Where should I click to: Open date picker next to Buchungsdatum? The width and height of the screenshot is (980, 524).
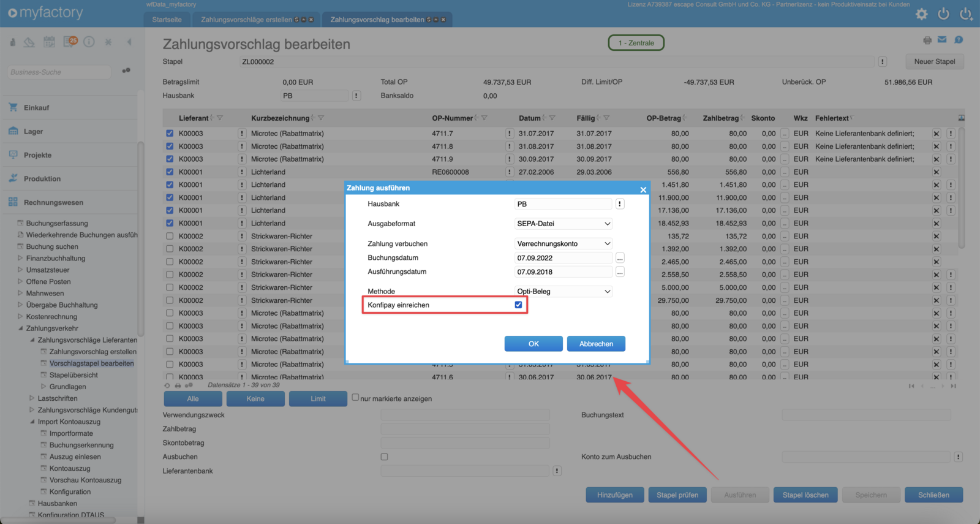(620, 258)
